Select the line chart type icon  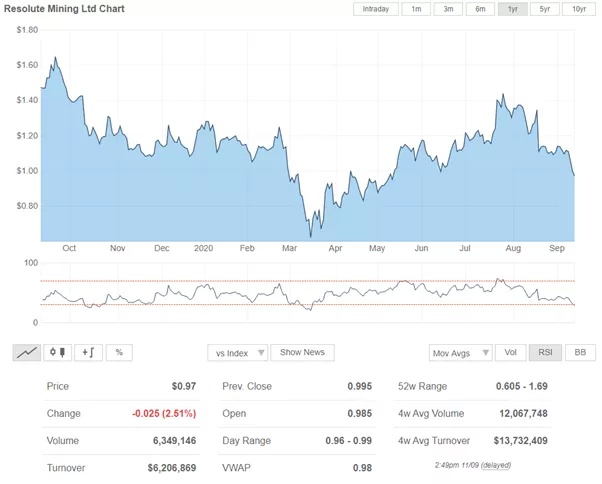click(27, 352)
